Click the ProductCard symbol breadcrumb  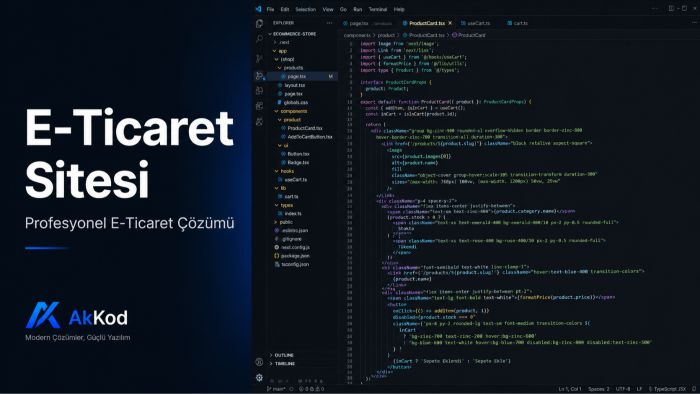click(x=469, y=35)
